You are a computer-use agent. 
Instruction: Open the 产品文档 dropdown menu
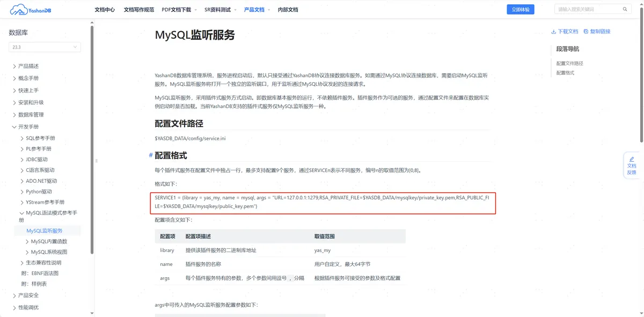click(x=257, y=10)
